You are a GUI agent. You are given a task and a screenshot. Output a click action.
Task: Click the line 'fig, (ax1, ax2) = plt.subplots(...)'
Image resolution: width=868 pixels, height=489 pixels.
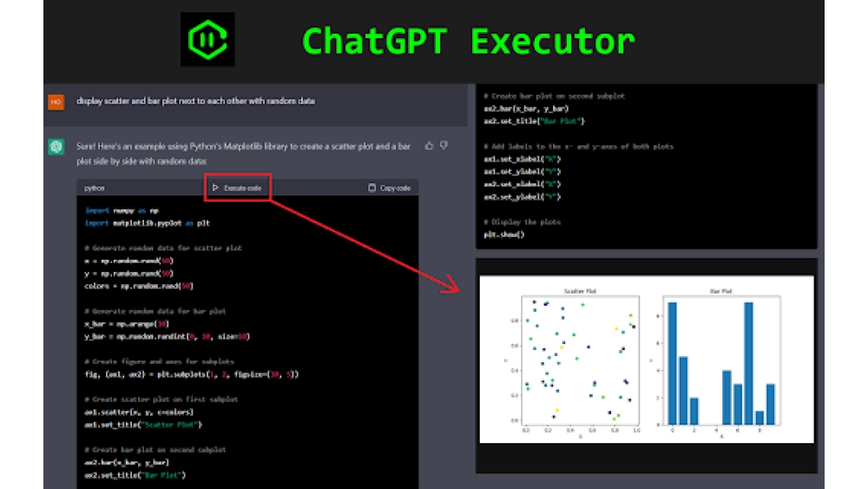pyautogui.click(x=192, y=374)
